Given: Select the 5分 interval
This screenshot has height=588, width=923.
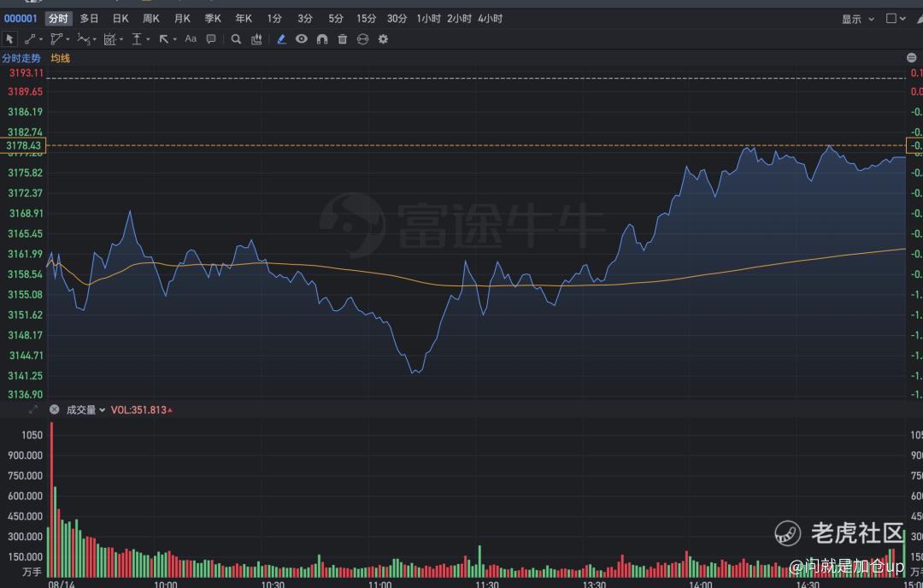Looking at the screenshot, I should pos(336,19).
